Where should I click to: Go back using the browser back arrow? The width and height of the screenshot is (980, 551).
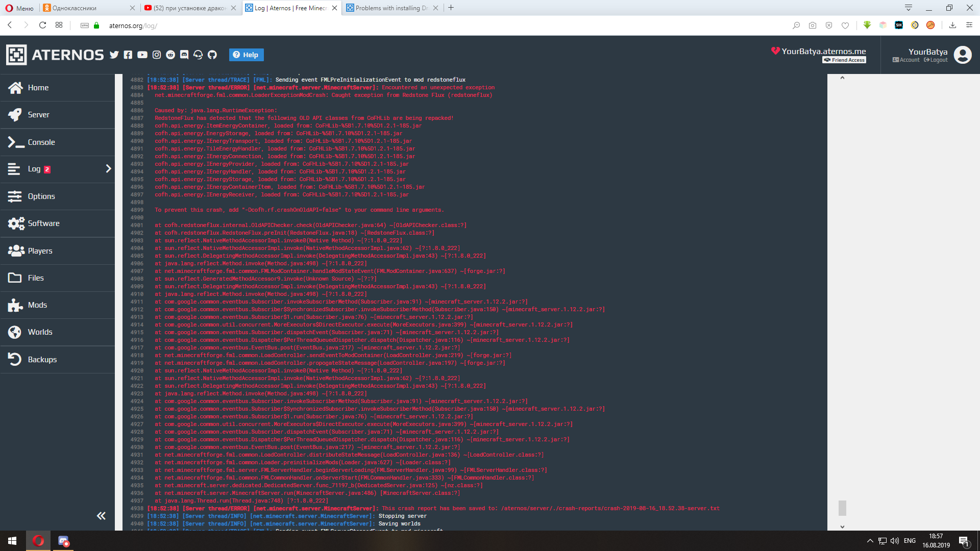pyautogui.click(x=10, y=25)
